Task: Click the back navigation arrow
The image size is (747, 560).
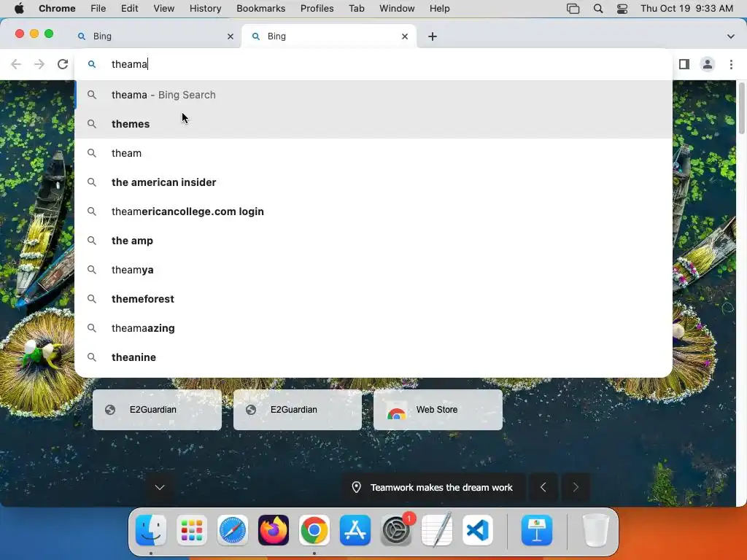Action: [16, 64]
